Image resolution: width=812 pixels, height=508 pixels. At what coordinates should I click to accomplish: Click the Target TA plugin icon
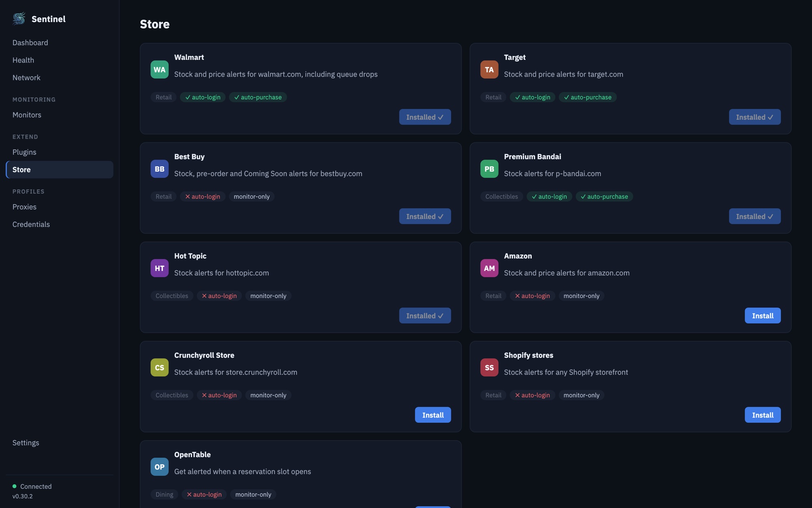(x=489, y=69)
